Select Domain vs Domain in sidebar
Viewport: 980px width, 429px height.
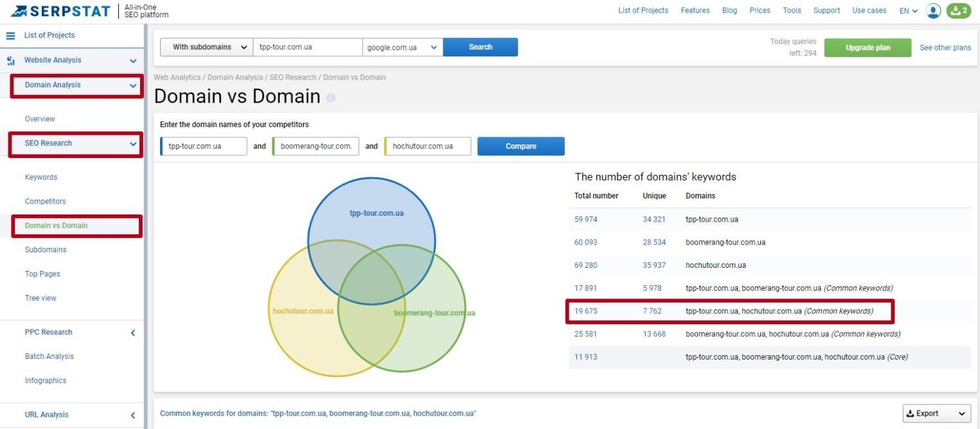point(56,226)
